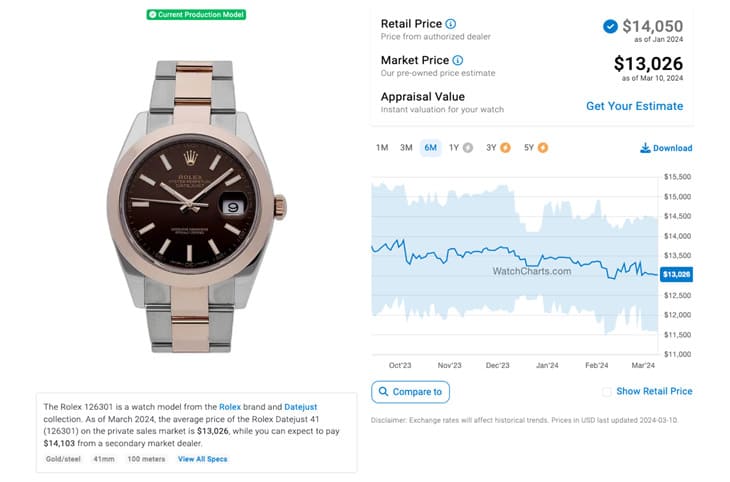Image resolution: width=730 pixels, height=482 pixels.
Task: Click the download arrow icon
Action: coord(645,148)
